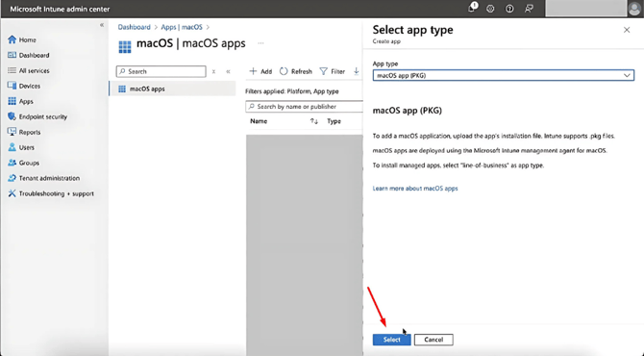
Task: Click the Filter button
Action: click(x=332, y=71)
